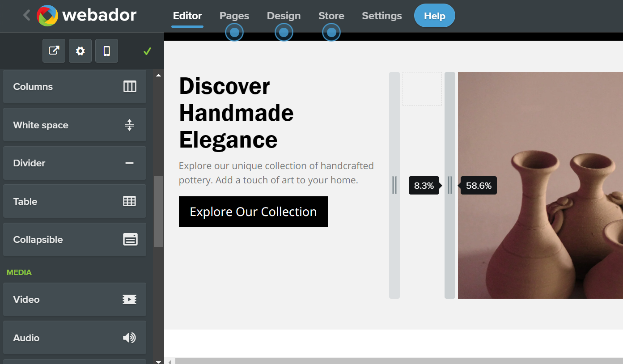Click the column handle beside the pottery image
The height and width of the screenshot is (364, 623).
coord(450,185)
